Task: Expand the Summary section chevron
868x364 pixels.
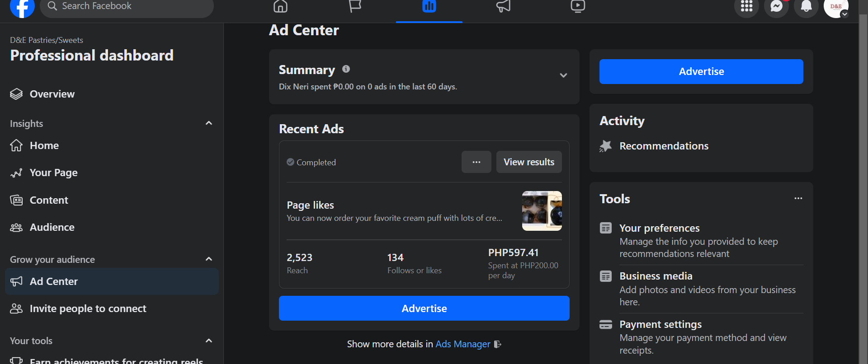Action: pos(563,75)
